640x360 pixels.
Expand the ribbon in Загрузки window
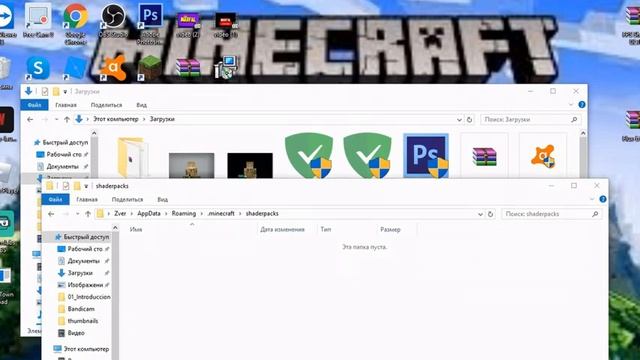click(571, 105)
